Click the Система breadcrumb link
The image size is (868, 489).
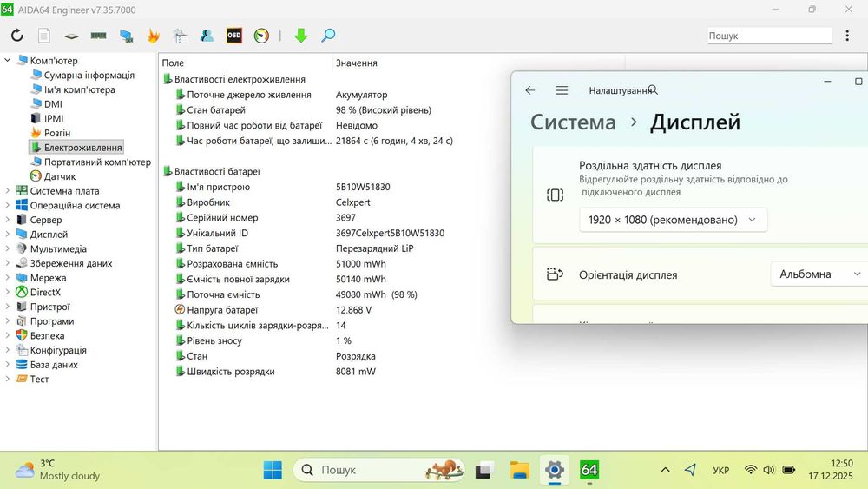(x=573, y=122)
